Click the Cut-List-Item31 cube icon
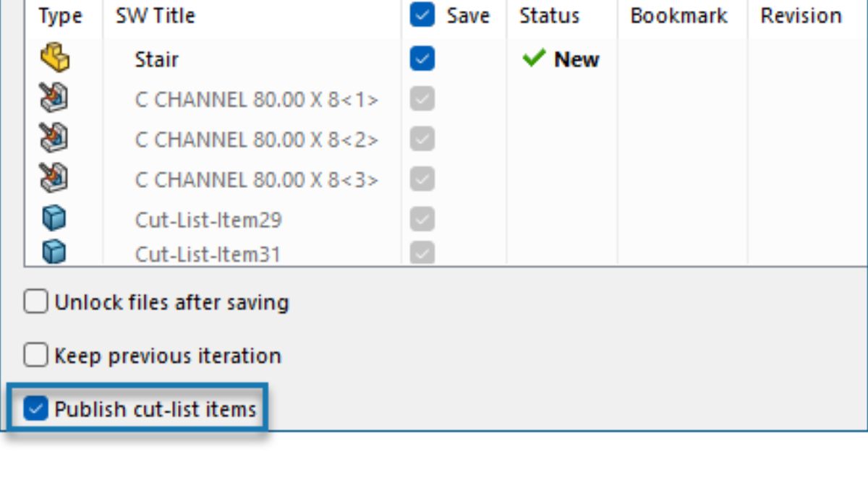868x488 pixels. (x=54, y=252)
